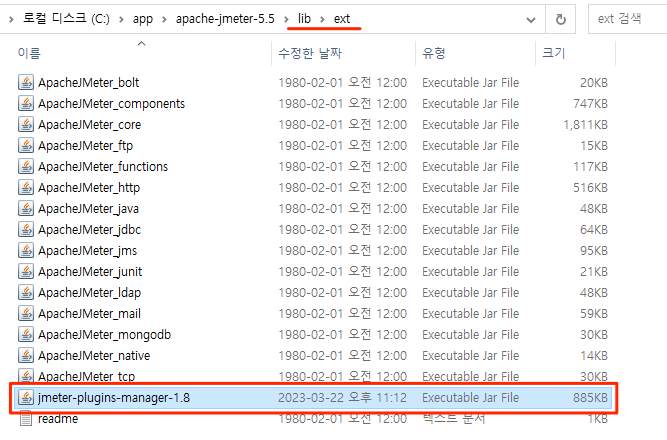Select the file name ApacheJMeter_native
Viewport: 667px width, 440px height.
click(94, 356)
